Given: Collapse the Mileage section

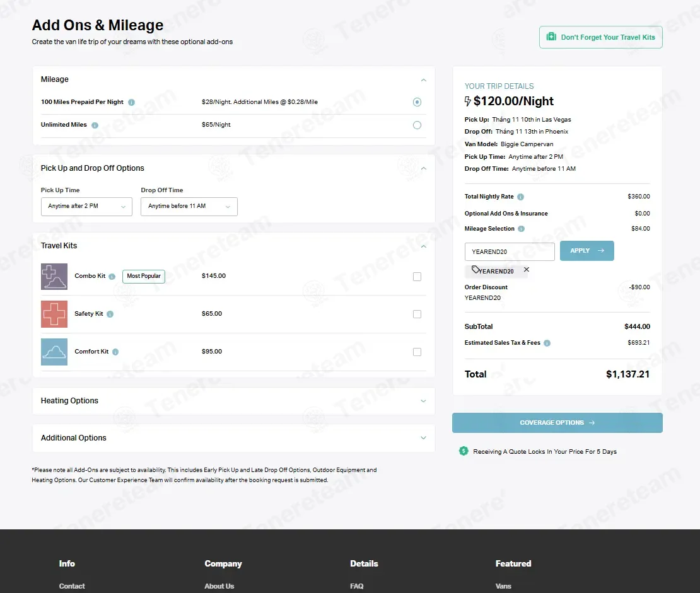Looking at the screenshot, I should 424,80.
